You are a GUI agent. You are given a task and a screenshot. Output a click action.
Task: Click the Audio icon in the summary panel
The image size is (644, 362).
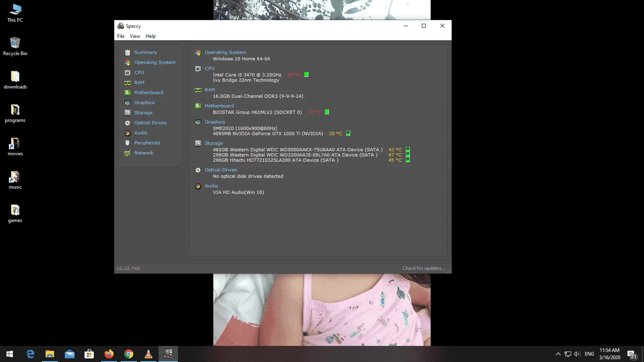(198, 186)
